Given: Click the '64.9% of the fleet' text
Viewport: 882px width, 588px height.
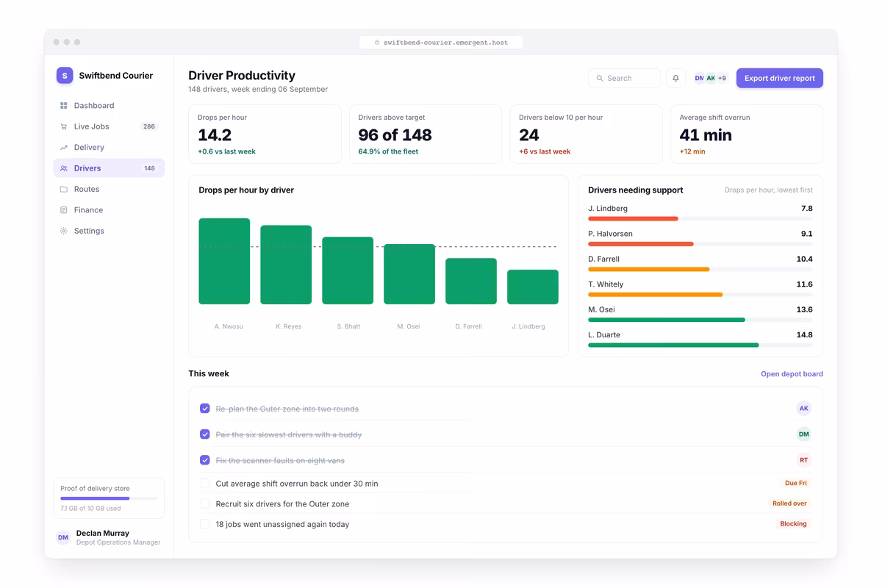Looking at the screenshot, I should click(388, 151).
